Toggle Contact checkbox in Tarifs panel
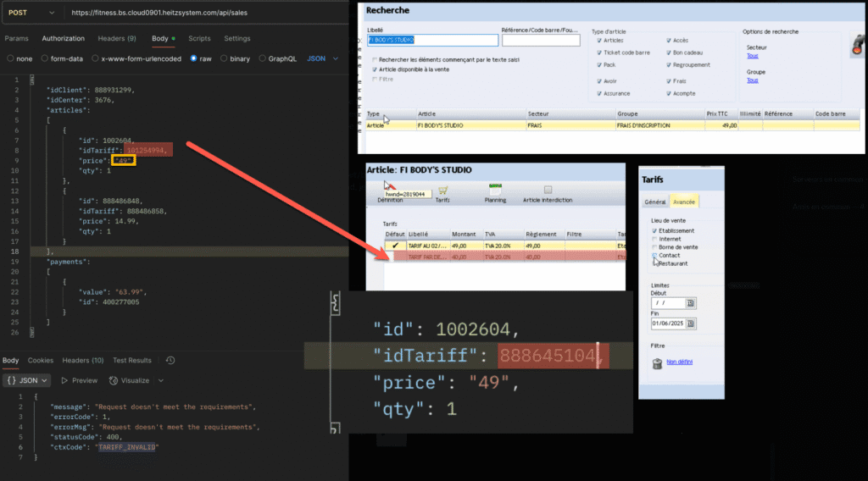 tap(654, 256)
